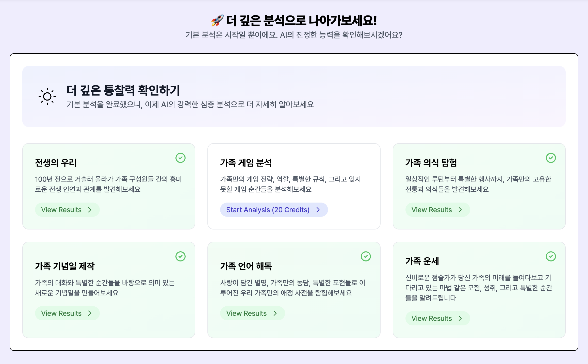Click the 더 깊은 통찰력 확인하기 banner heading
The image size is (588, 364).
tap(123, 90)
